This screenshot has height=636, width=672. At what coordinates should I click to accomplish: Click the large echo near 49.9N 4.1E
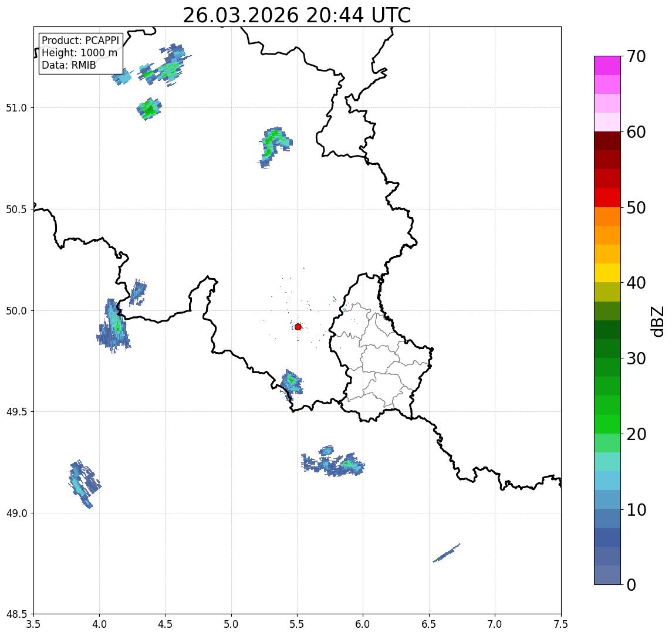pos(113,326)
